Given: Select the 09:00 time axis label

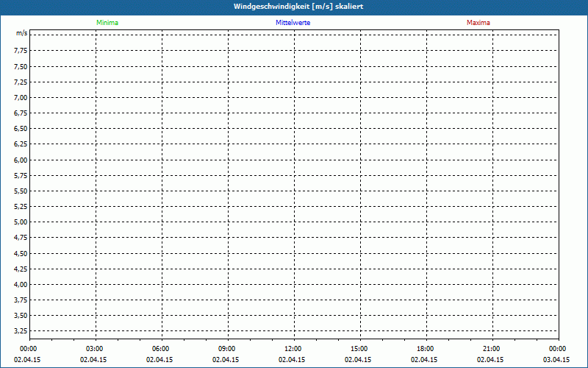Looking at the screenshot, I should pos(227,349).
